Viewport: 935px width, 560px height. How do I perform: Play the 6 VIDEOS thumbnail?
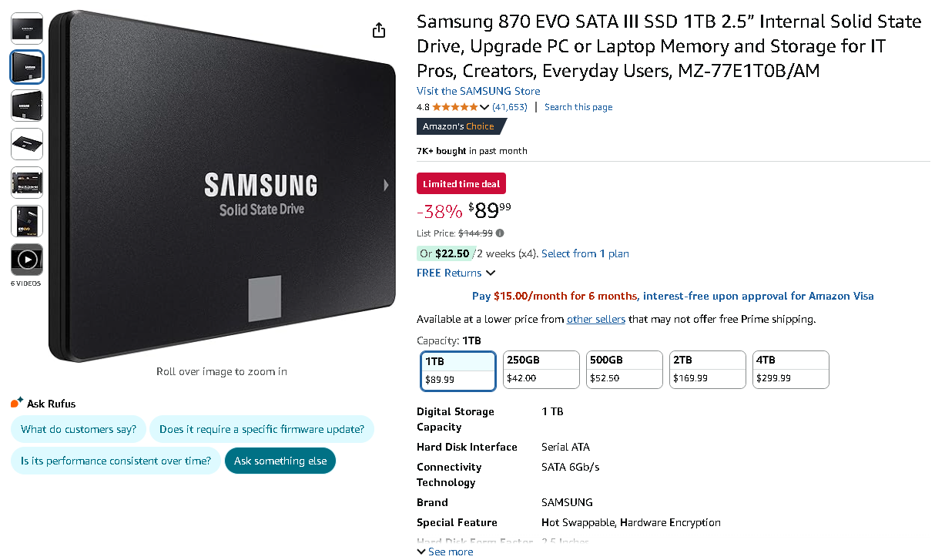pyautogui.click(x=27, y=260)
